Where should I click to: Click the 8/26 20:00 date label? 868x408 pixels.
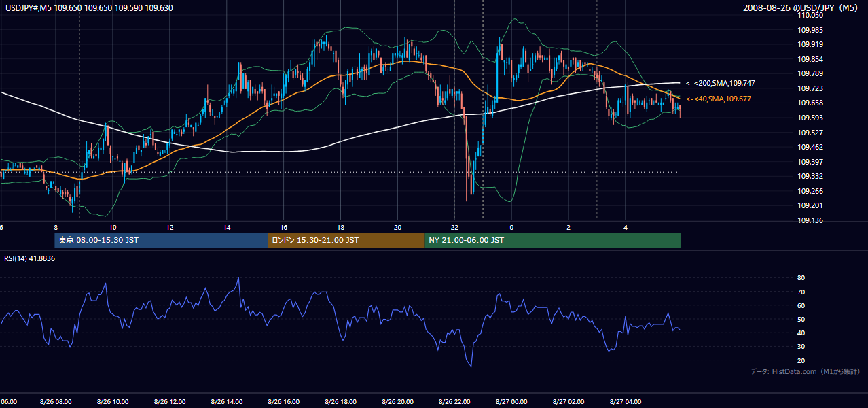398,402
